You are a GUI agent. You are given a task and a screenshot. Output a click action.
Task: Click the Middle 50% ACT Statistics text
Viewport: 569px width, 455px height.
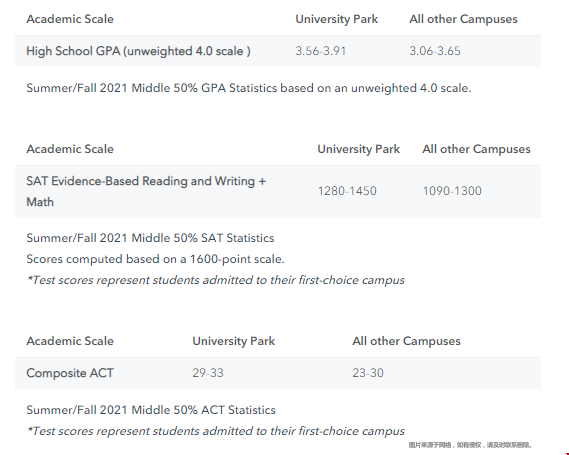151,410
